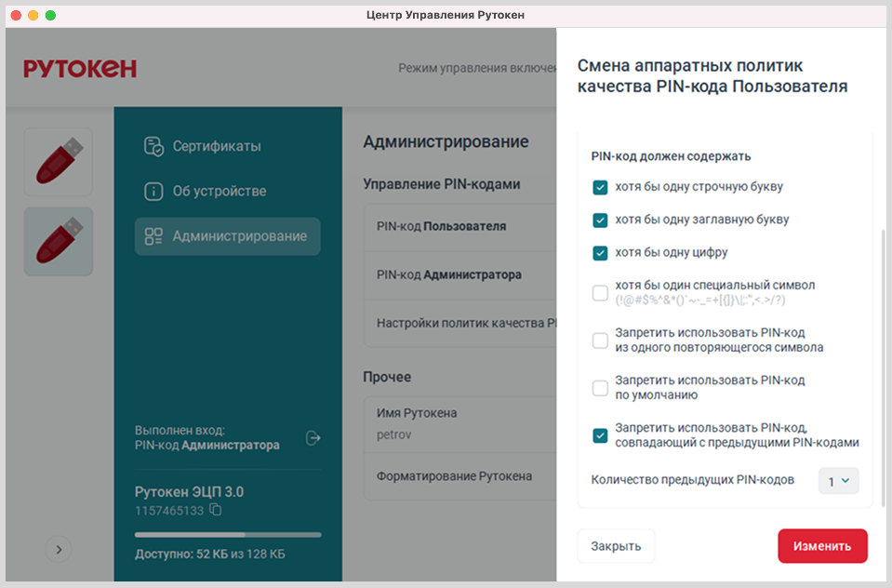Enable prohibiting the default PIN checkbox

pos(600,387)
